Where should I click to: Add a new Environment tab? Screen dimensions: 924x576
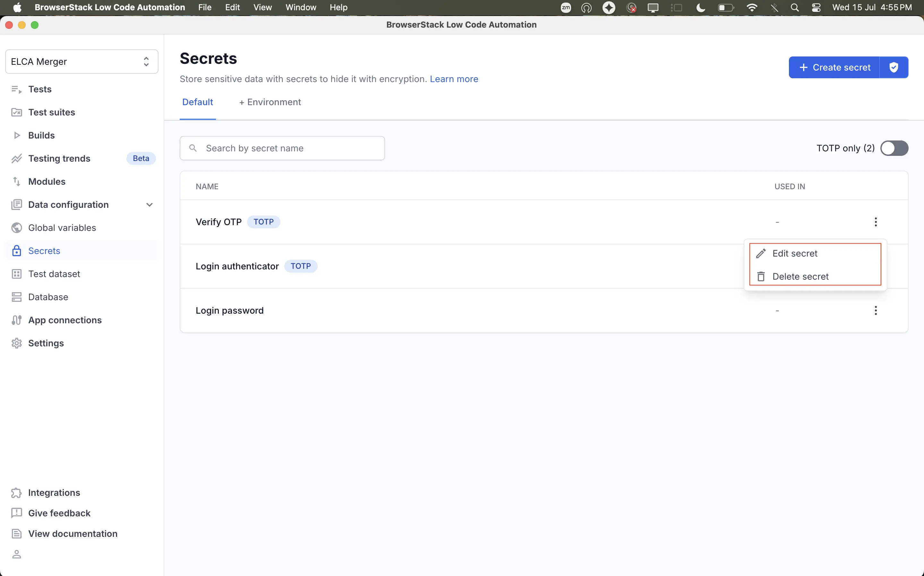click(270, 102)
